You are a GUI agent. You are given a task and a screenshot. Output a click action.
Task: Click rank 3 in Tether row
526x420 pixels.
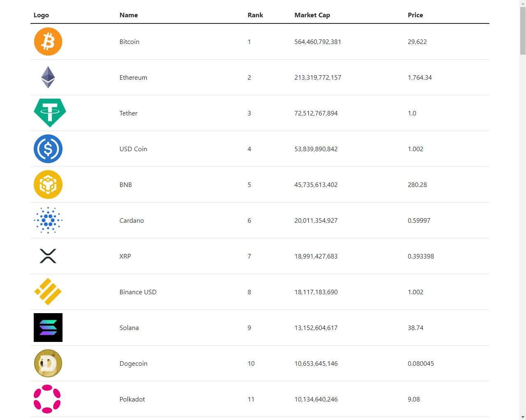pos(249,113)
